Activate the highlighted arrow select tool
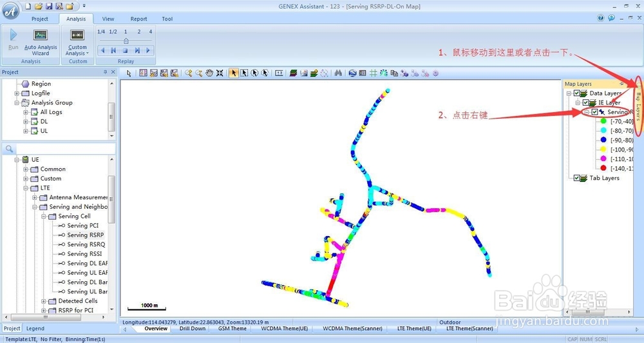The width and height of the screenshot is (644, 343). coord(233,73)
